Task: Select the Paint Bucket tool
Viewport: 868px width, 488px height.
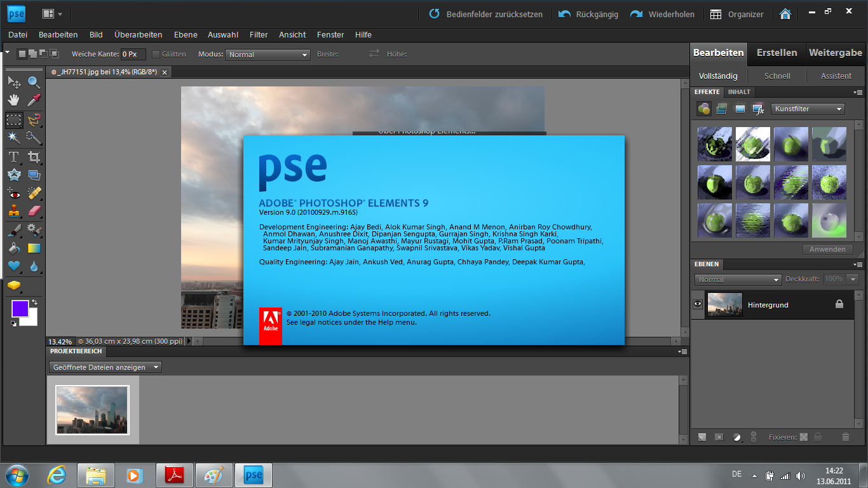Action: (14, 248)
